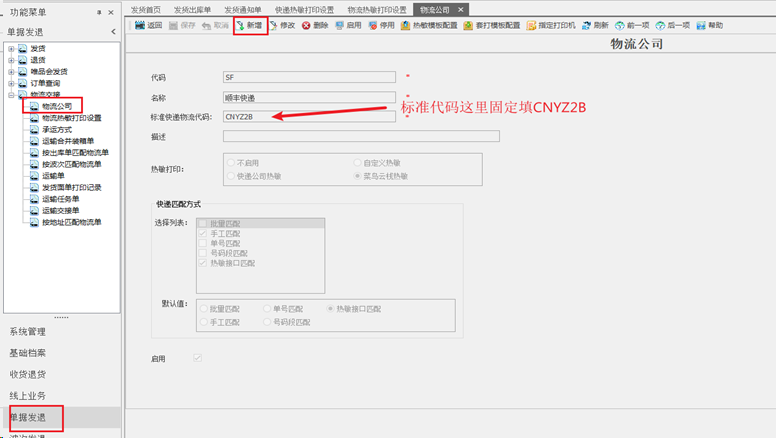This screenshot has height=438, width=776.
Task: Toggle 手工匹配 checkbox in list
Action: click(x=202, y=233)
